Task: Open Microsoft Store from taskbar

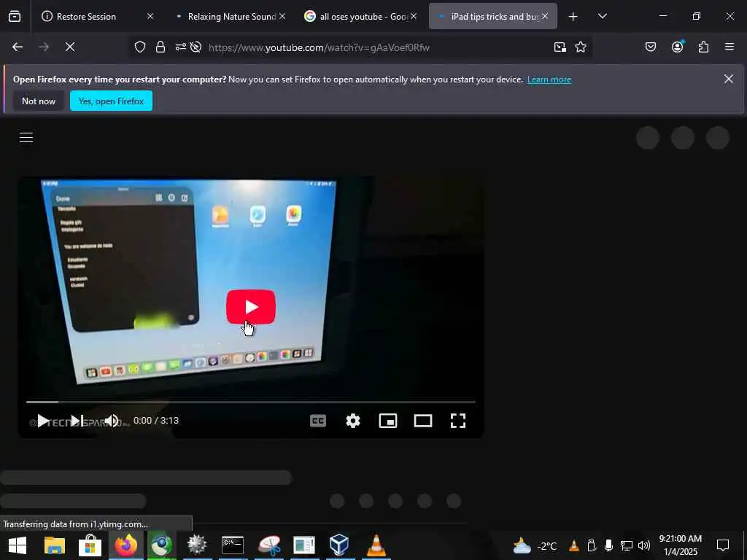Action: pyautogui.click(x=90, y=545)
